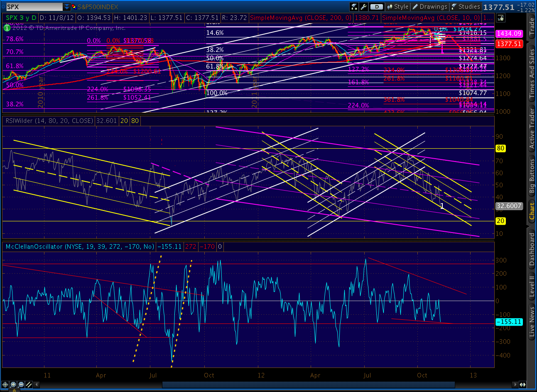Open the Drawings dropdown menu

[x=430, y=7]
